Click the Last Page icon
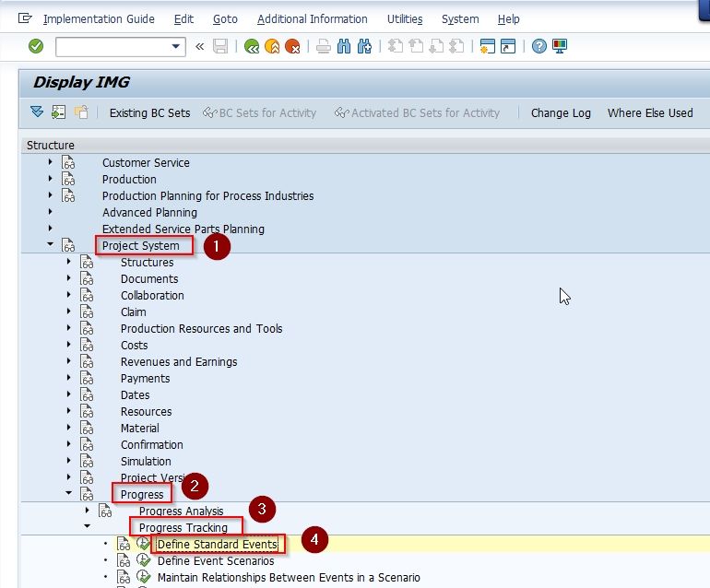The height and width of the screenshot is (588, 710). click(456, 46)
